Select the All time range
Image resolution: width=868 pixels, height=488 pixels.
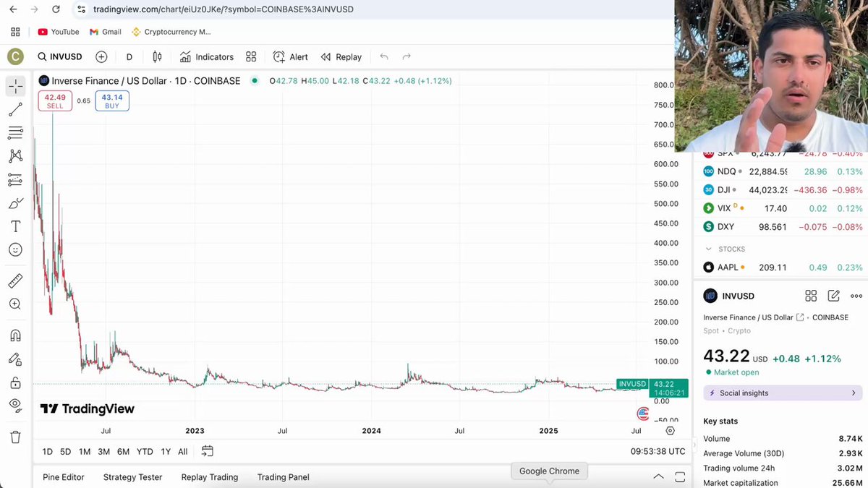pos(183,451)
